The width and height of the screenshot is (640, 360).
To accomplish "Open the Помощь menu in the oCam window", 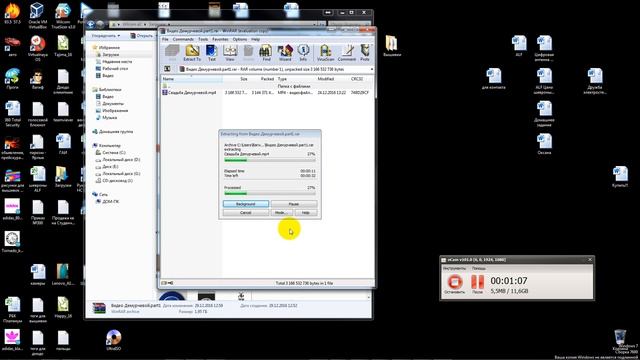I will tap(478, 268).
